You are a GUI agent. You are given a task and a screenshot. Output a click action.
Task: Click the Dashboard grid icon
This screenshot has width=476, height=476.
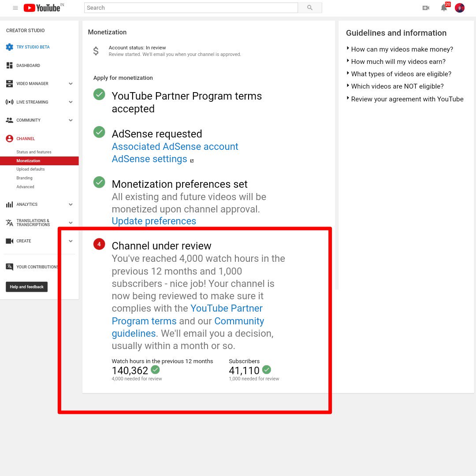coord(9,65)
